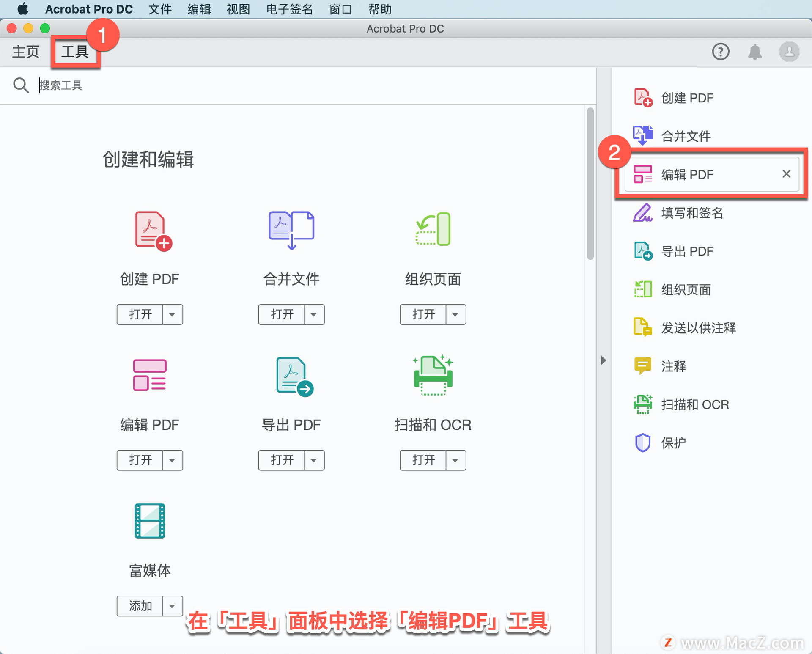The image size is (812, 654).
Task: Select Protect (保护) shield in sidebar
Action: click(673, 443)
